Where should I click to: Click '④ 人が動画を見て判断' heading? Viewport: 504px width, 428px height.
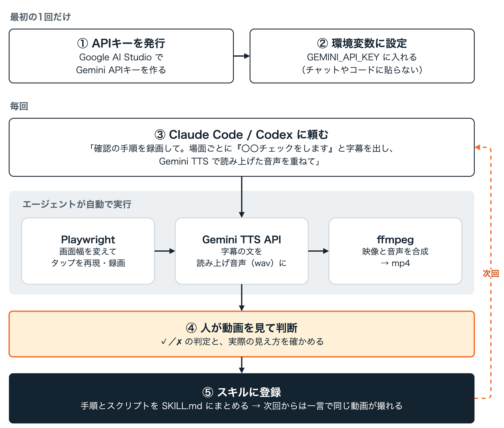click(242, 328)
